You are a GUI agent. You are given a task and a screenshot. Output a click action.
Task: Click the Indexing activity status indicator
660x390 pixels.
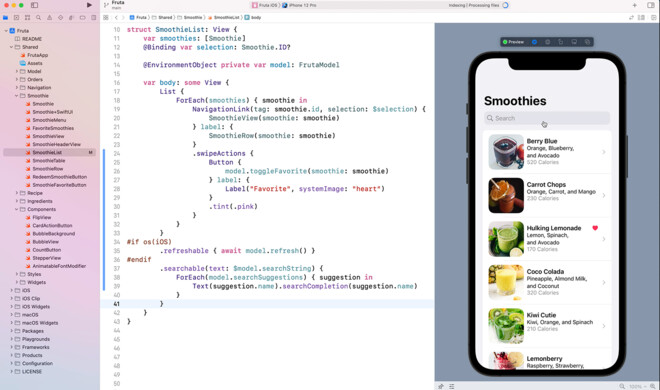(478, 5)
